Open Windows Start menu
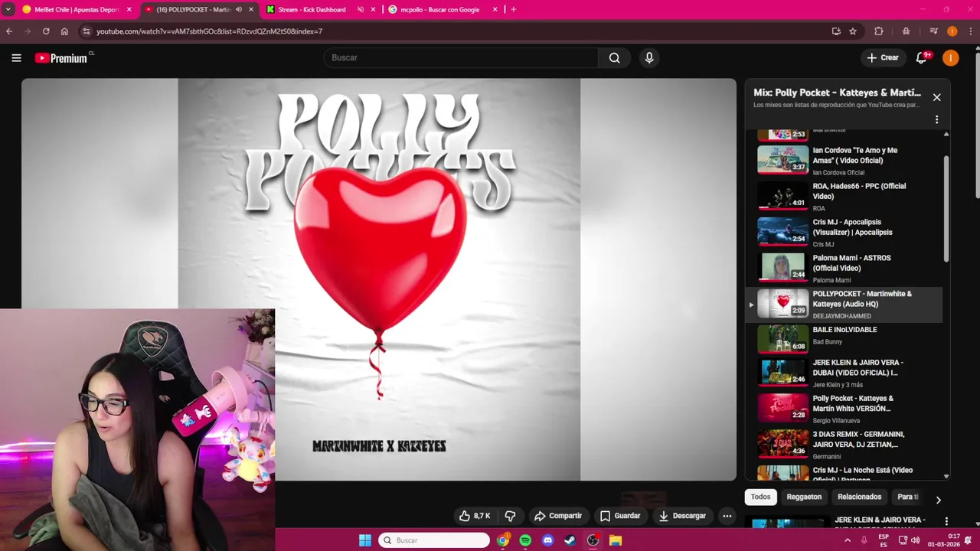The height and width of the screenshot is (551, 980). 365,540
